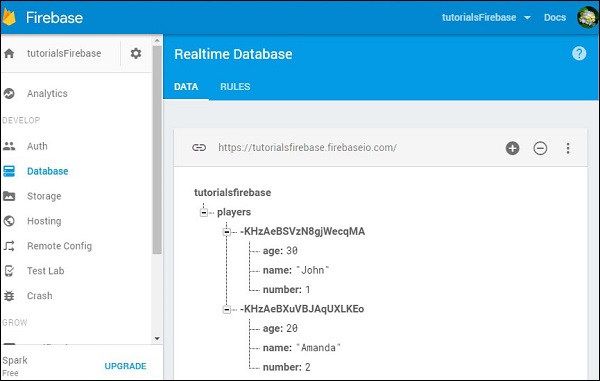The width and height of the screenshot is (600, 381).
Task: Click the Auth people icon
Action: [9, 146]
